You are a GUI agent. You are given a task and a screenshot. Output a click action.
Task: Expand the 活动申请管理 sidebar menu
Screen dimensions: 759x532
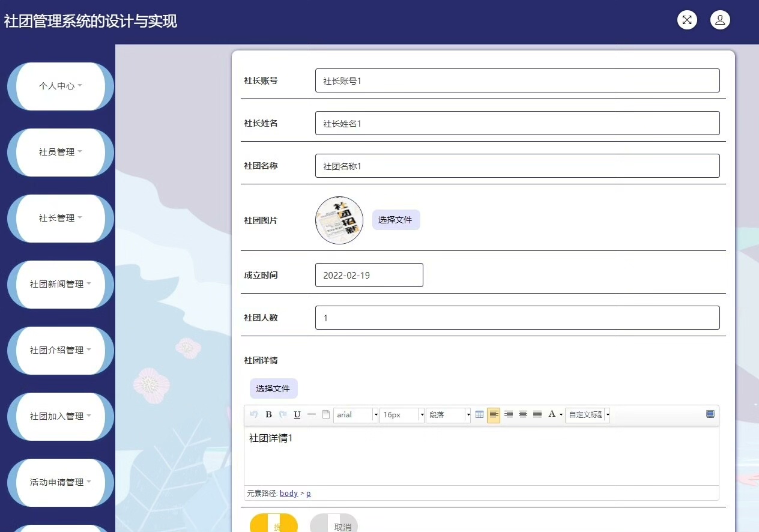tap(60, 482)
